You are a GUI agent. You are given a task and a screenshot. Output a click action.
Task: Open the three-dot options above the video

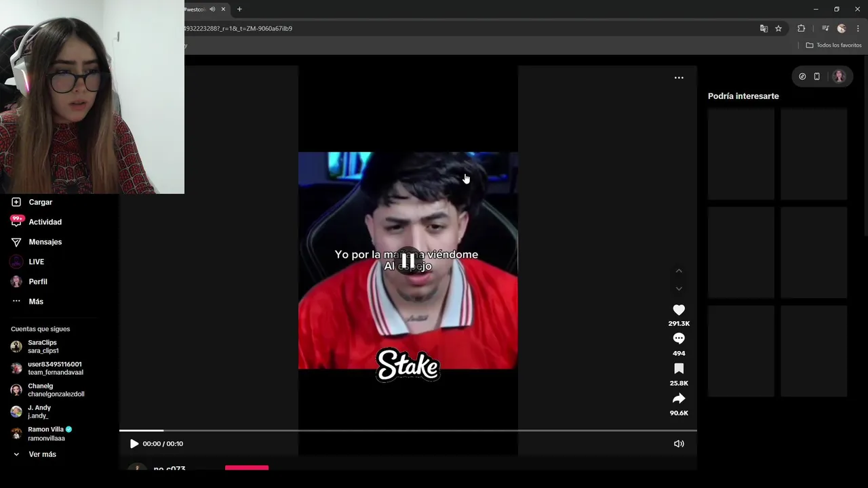click(x=679, y=78)
